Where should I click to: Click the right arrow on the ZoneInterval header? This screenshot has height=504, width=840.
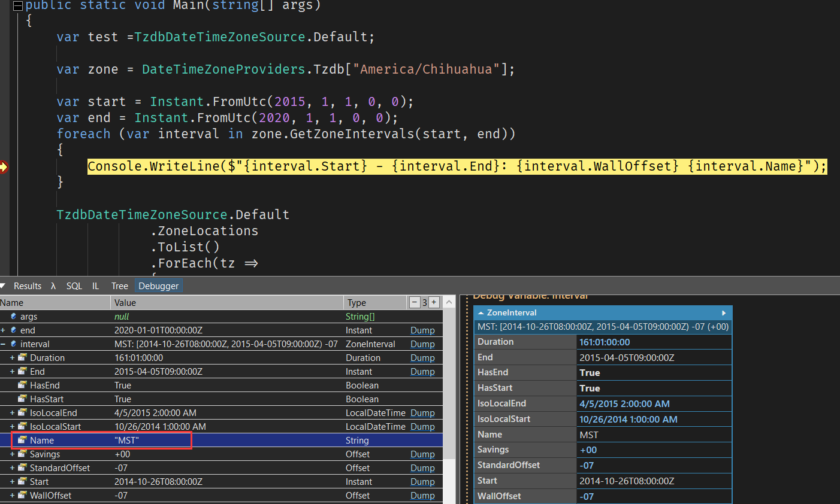tap(724, 312)
